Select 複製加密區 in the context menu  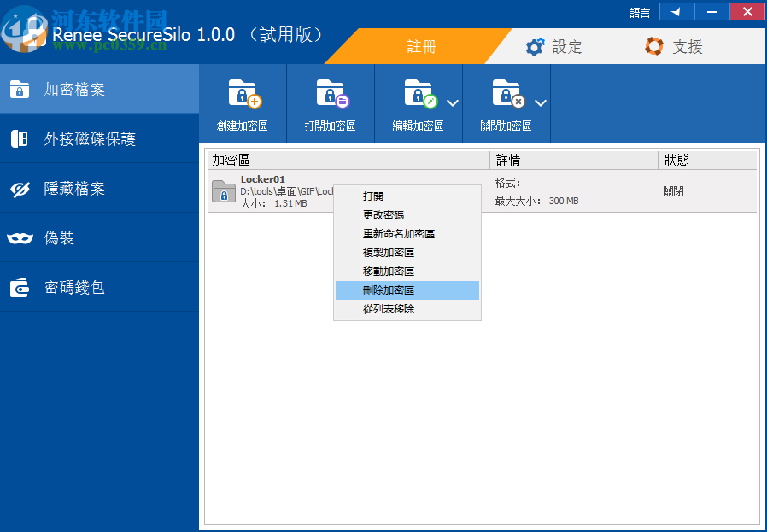407,252
